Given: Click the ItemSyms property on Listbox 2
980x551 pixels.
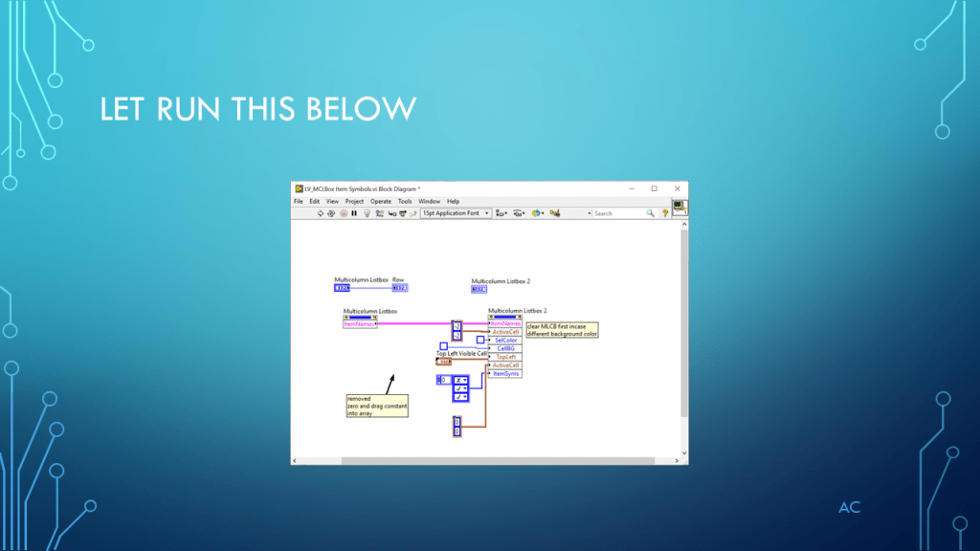Looking at the screenshot, I should pos(505,373).
